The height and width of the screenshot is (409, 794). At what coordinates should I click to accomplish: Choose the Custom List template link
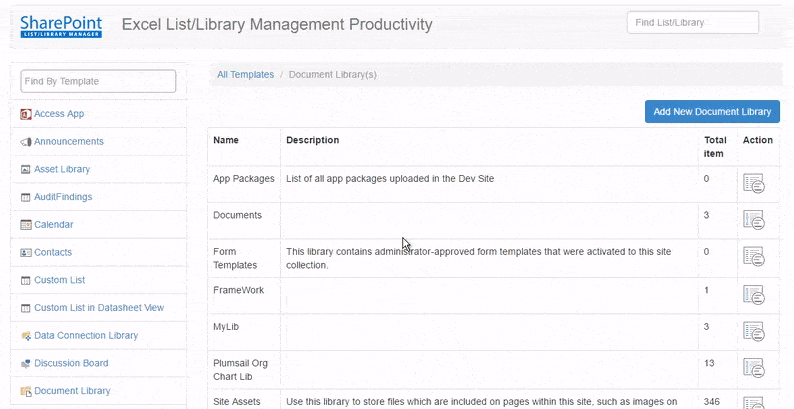coord(60,280)
